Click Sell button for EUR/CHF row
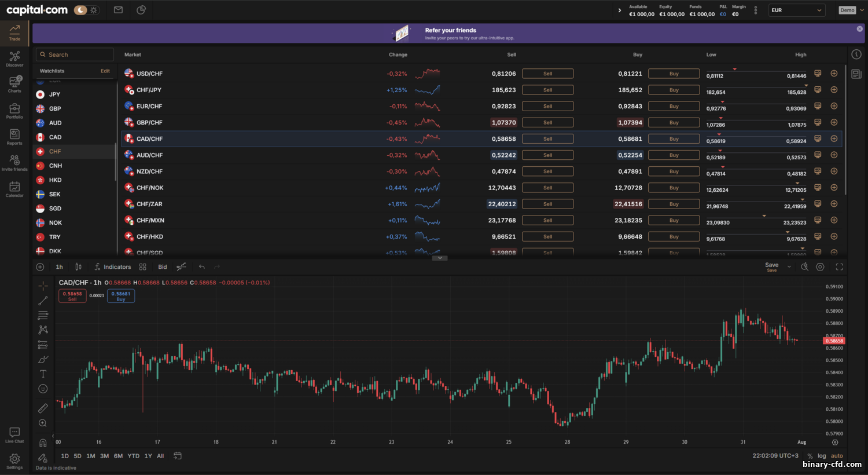Screen dimensions: 868x475 click(x=547, y=106)
